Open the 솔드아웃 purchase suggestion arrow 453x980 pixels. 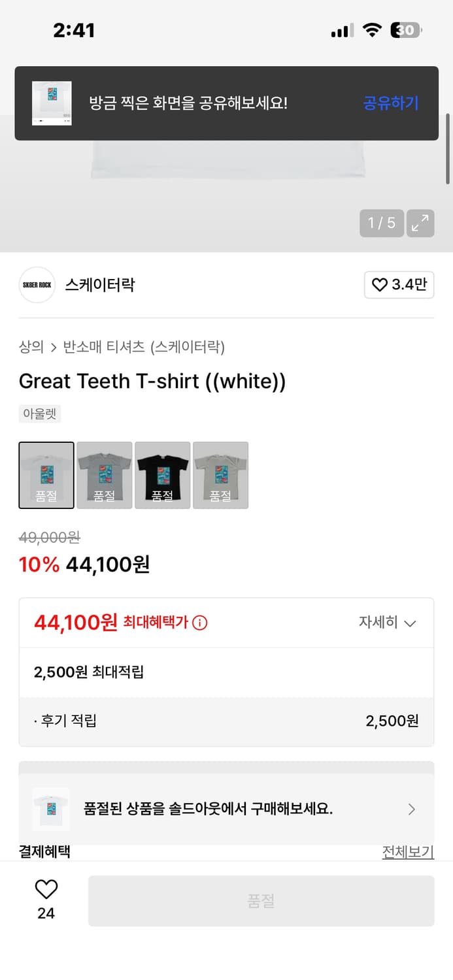(412, 809)
